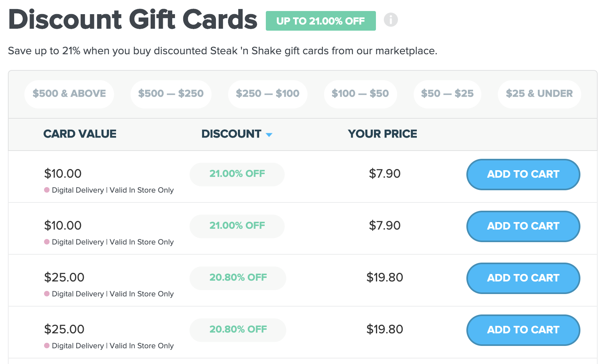The width and height of the screenshot is (604, 364).
Task: Click the pink dot on first $10.00 row
Action: (x=47, y=190)
